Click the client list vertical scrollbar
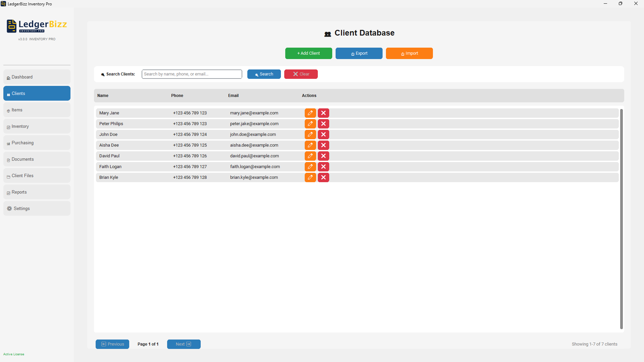The image size is (644, 362). coord(621,219)
